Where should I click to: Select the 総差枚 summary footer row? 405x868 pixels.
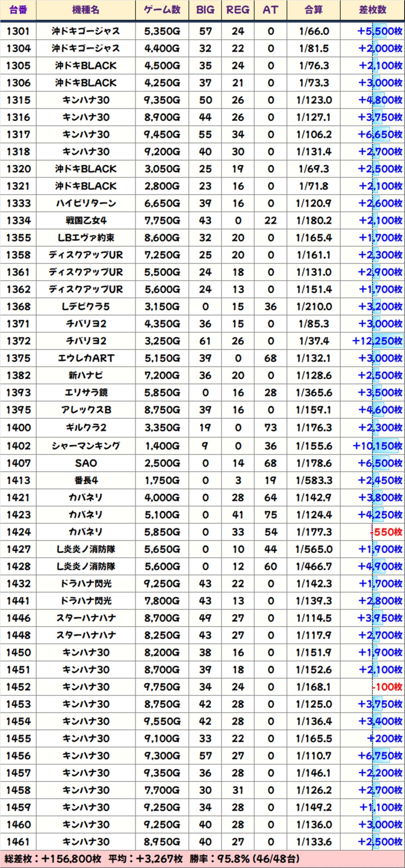click(x=202, y=859)
